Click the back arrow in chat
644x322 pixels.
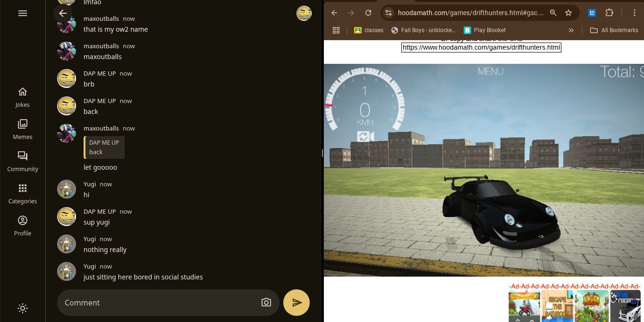(63, 13)
